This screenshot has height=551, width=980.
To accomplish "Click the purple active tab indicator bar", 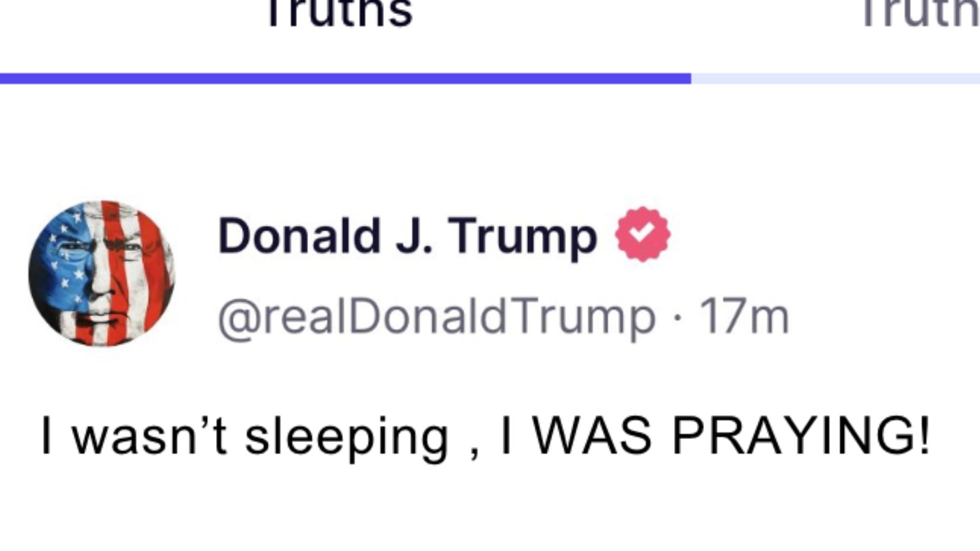I will click(x=345, y=78).
